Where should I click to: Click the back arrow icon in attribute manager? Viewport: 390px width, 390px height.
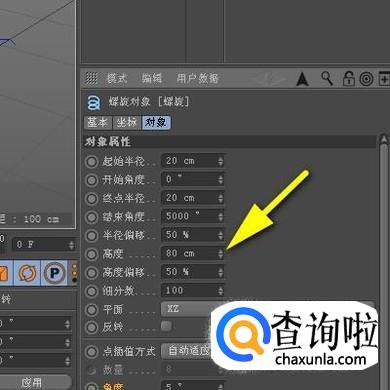(x=302, y=79)
